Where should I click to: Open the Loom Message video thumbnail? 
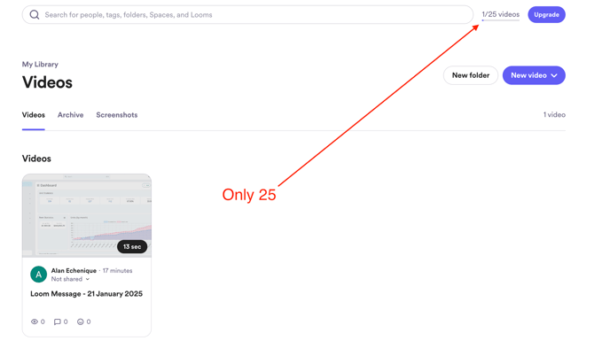click(87, 215)
